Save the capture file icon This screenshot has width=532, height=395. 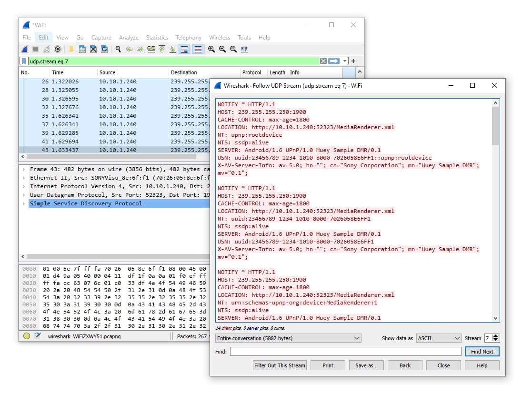[x=82, y=49]
